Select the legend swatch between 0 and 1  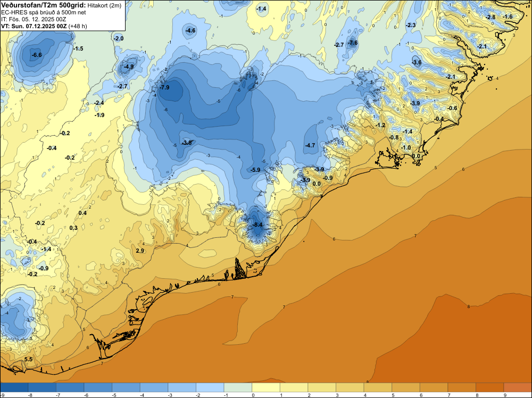(x=266, y=387)
